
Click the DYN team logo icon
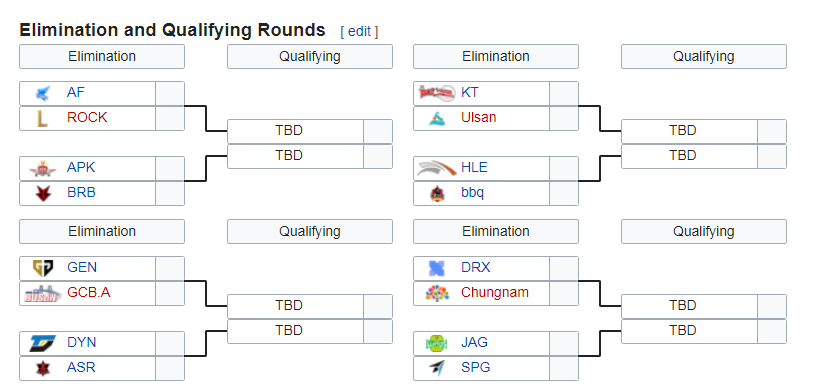(x=43, y=343)
